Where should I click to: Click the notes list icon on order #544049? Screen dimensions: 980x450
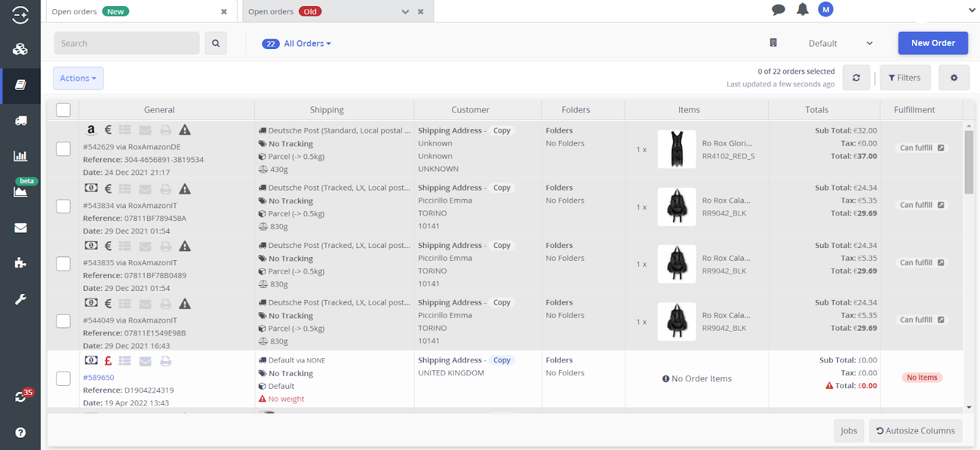tap(125, 304)
